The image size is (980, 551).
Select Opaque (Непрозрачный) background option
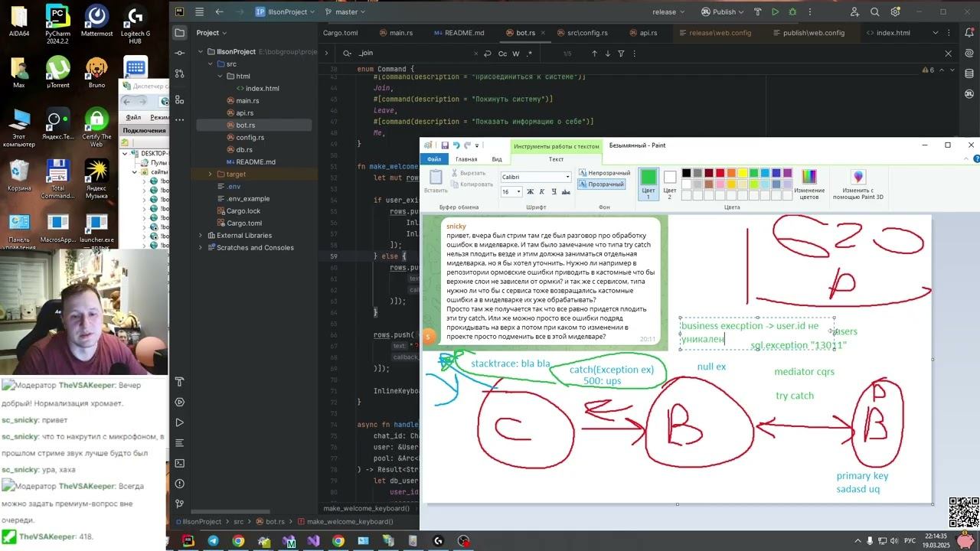605,173
